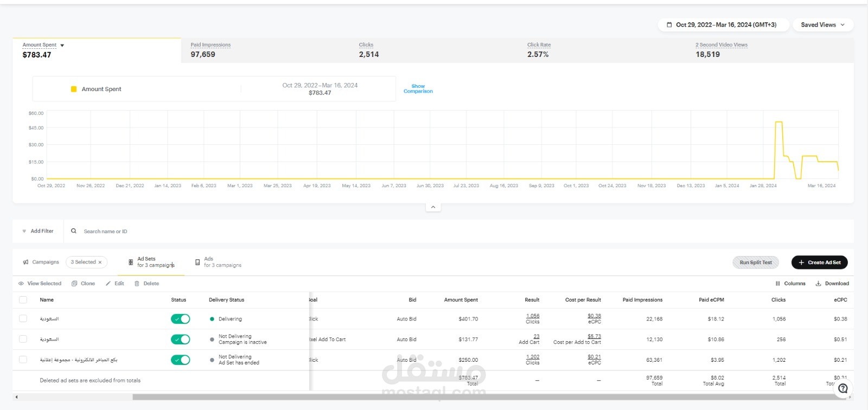This screenshot has width=868, height=410.
Task: Sort by the Paid eCPM column header
Action: pyautogui.click(x=711, y=300)
